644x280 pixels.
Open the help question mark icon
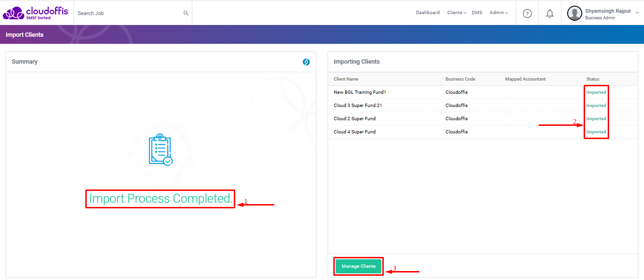(x=527, y=13)
